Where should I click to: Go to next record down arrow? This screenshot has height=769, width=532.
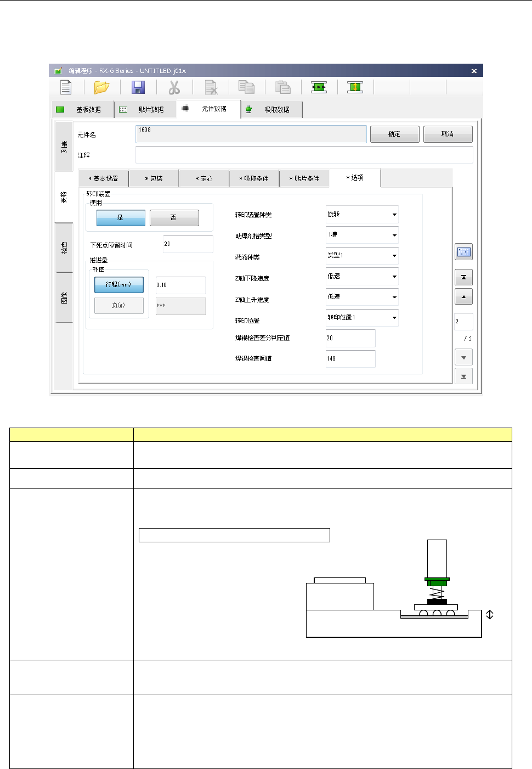click(463, 357)
